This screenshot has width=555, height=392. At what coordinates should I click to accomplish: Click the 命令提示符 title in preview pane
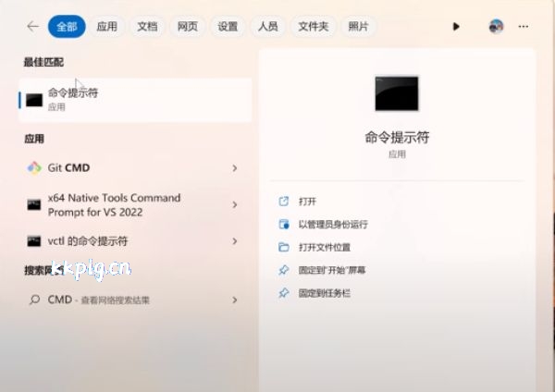pyautogui.click(x=397, y=137)
